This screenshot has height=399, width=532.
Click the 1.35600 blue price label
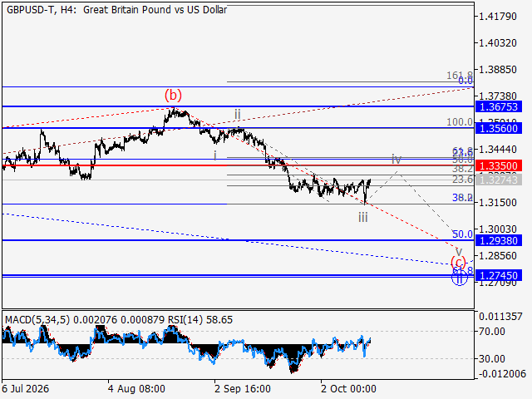coord(499,129)
